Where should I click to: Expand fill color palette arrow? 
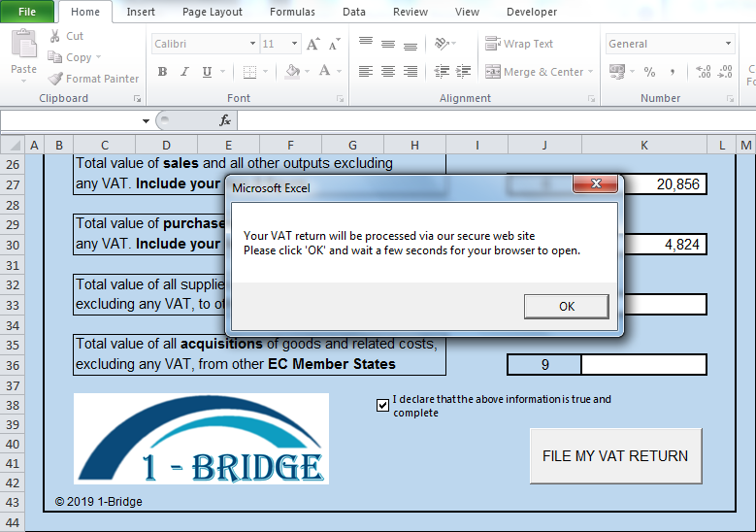point(307,72)
